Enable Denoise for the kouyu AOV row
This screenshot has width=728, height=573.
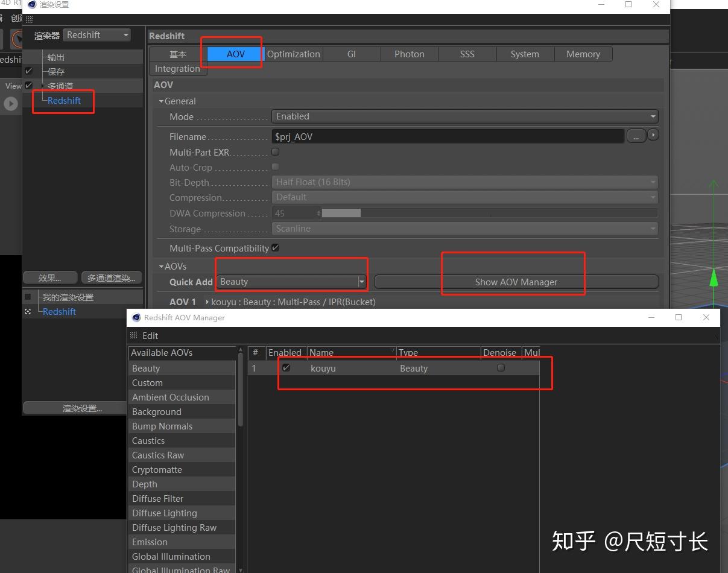click(501, 368)
